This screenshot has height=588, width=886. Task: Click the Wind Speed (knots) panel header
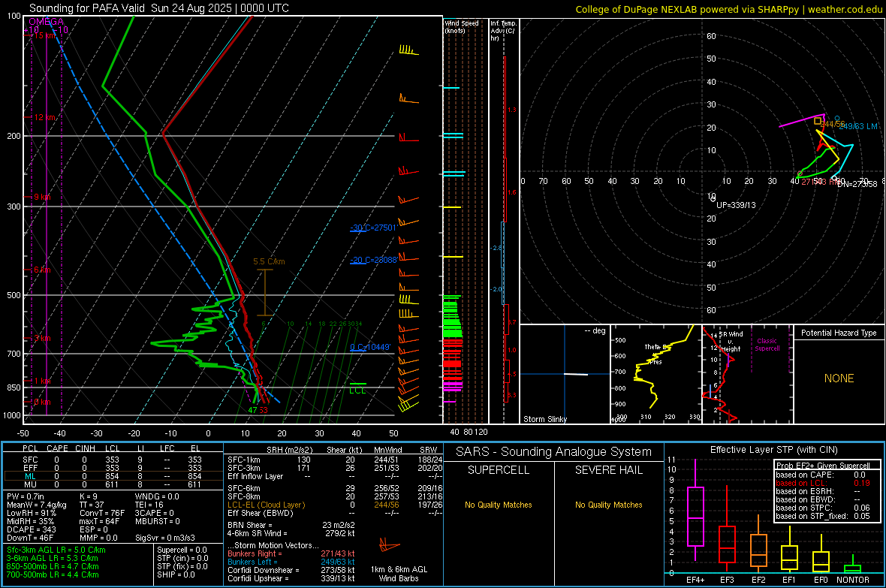point(461,26)
